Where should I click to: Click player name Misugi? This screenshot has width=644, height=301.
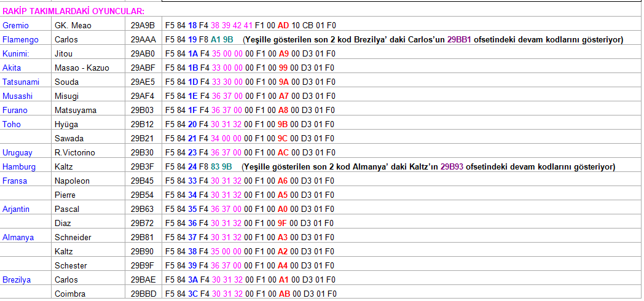pyautogui.click(x=66, y=96)
